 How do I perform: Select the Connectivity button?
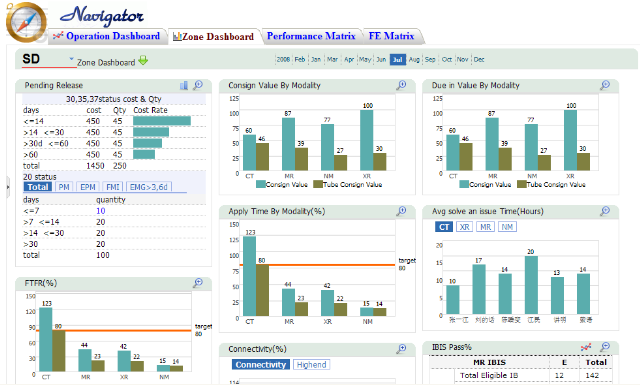tap(260, 365)
